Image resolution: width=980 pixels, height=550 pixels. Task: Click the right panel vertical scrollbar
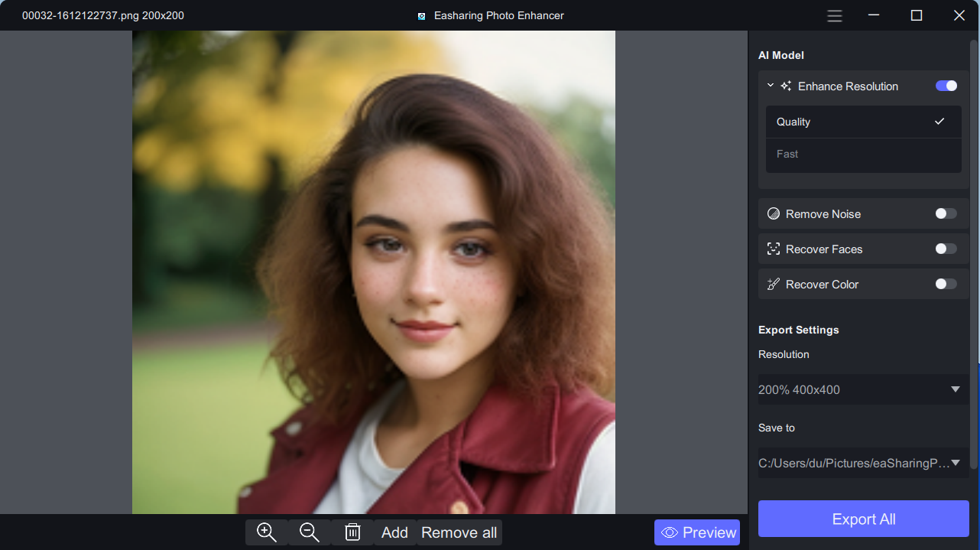point(974,252)
